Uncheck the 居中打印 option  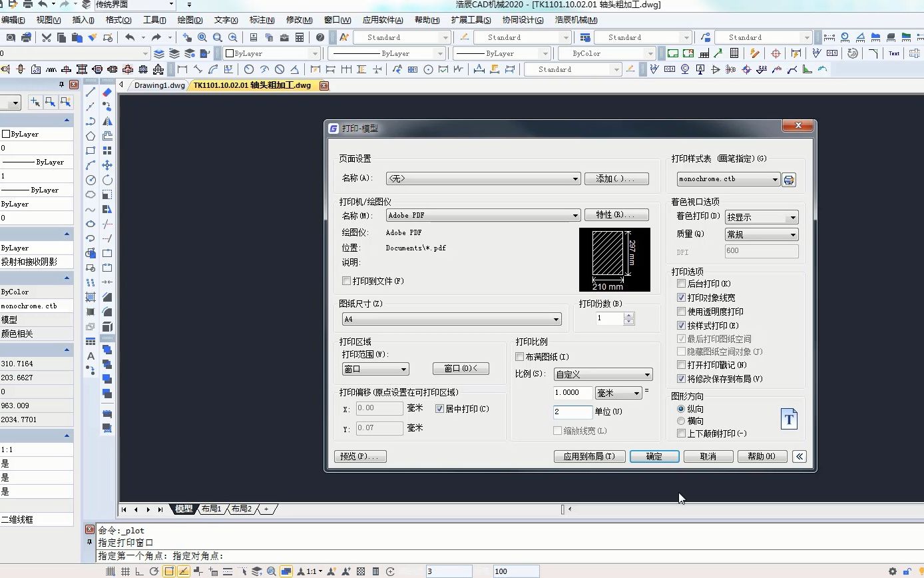click(440, 408)
